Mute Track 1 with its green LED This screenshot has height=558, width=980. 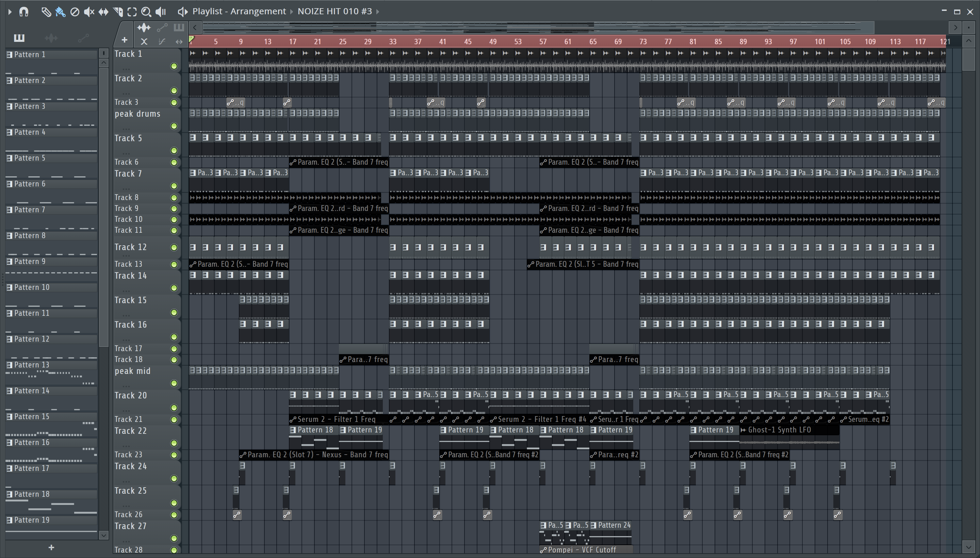pos(174,66)
